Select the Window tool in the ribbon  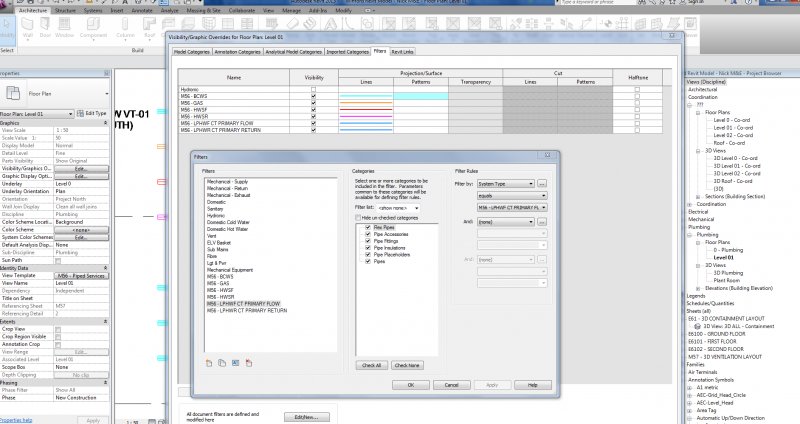(64, 28)
